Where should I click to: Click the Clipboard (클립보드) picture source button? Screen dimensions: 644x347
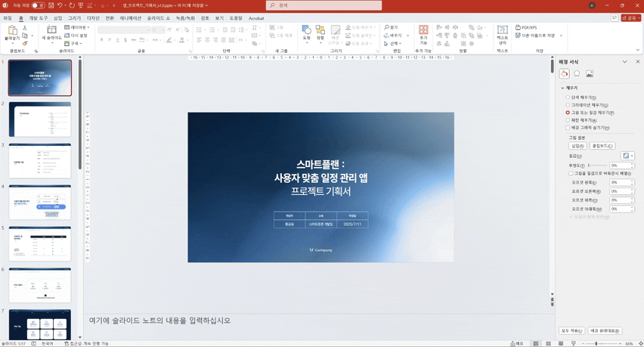click(602, 146)
